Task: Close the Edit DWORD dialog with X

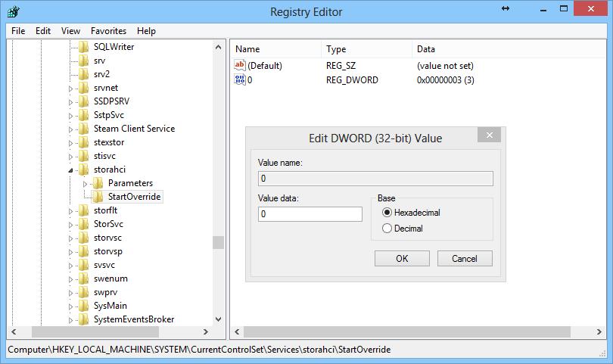Action: [489, 135]
